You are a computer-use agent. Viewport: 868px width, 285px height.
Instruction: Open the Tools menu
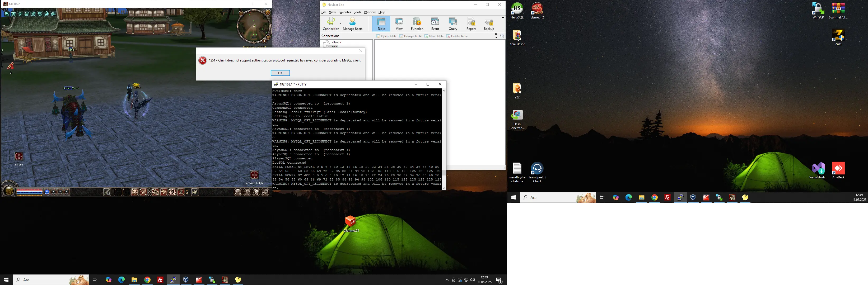pyautogui.click(x=357, y=12)
